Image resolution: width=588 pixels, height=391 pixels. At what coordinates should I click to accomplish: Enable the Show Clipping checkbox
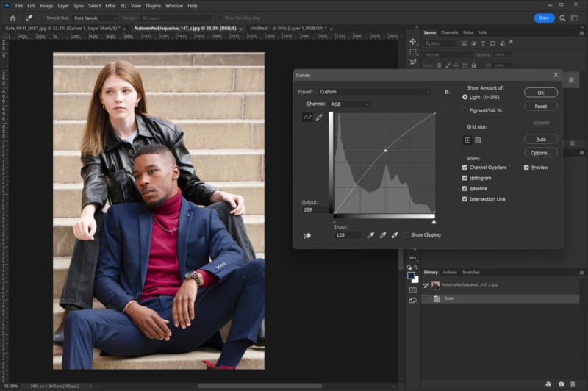(406, 235)
